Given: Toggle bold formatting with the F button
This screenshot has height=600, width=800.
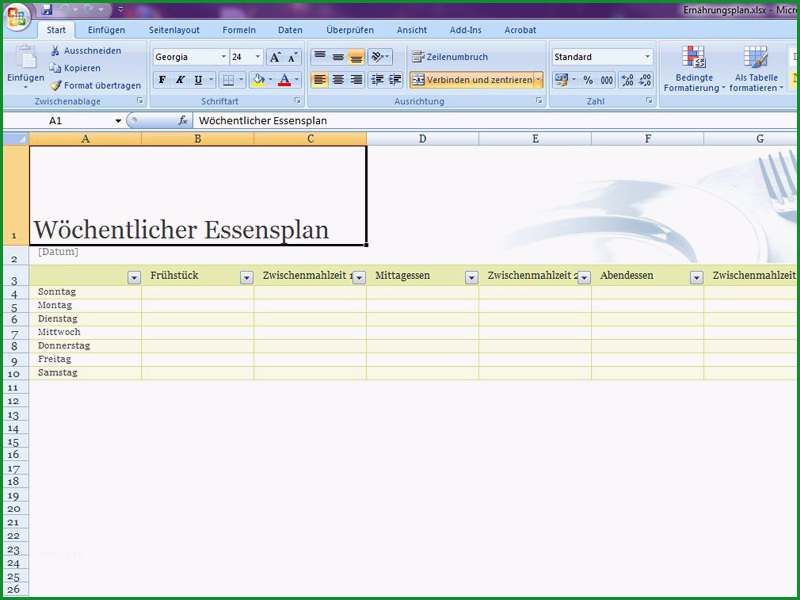Looking at the screenshot, I should coord(162,80).
